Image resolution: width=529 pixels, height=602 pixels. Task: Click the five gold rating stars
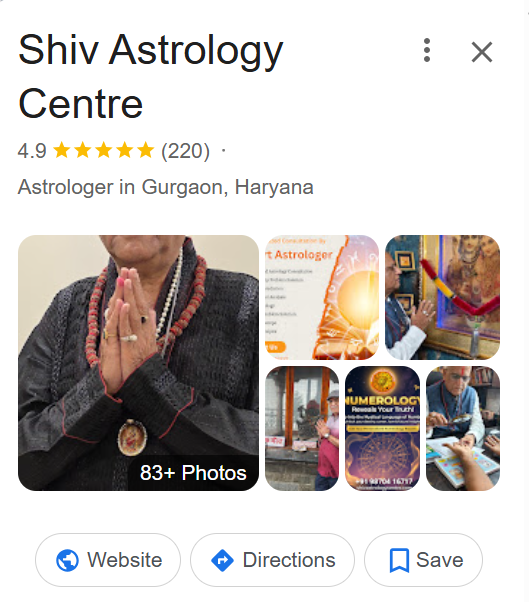click(x=104, y=150)
